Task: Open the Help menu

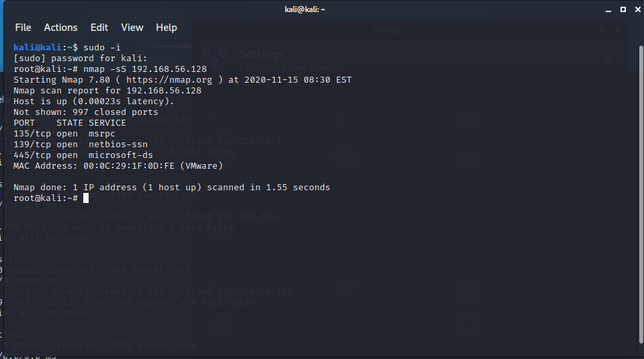Action: click(167, 28)
